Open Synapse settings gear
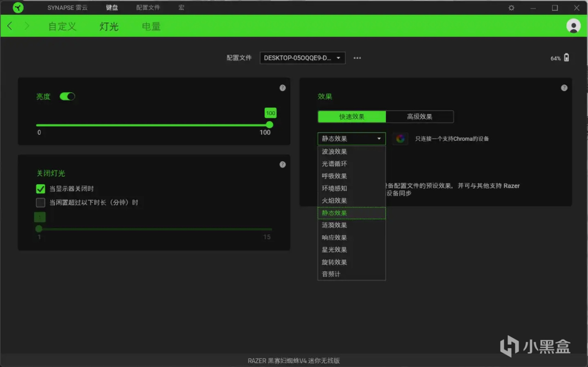This screenshot has width=588, height=367. (511, 8)
